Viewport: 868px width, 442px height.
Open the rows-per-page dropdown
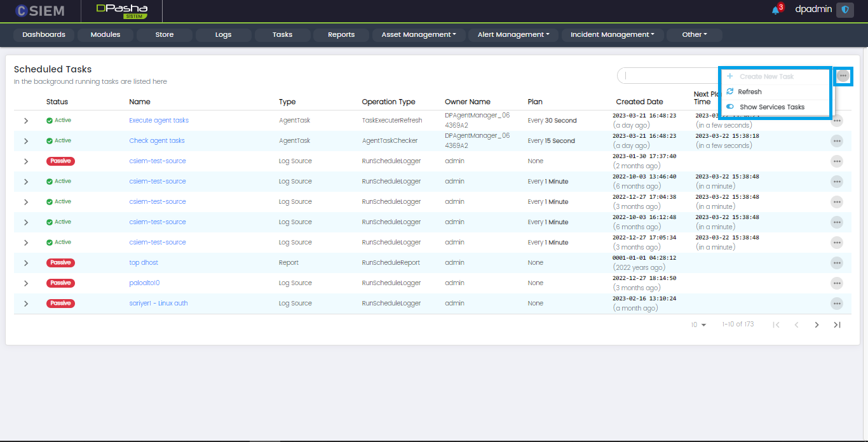[x=698, y=325]
